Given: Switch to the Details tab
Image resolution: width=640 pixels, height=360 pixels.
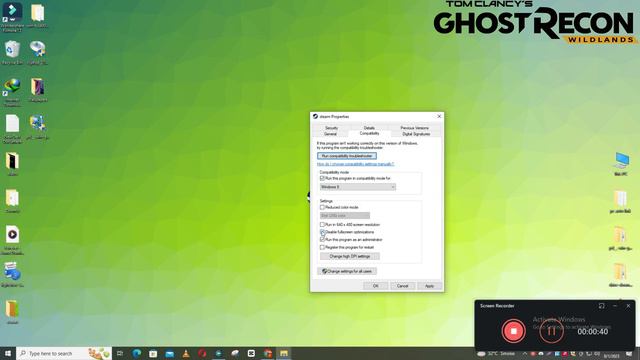Looking at the screenshot, I should click(369, 128).
